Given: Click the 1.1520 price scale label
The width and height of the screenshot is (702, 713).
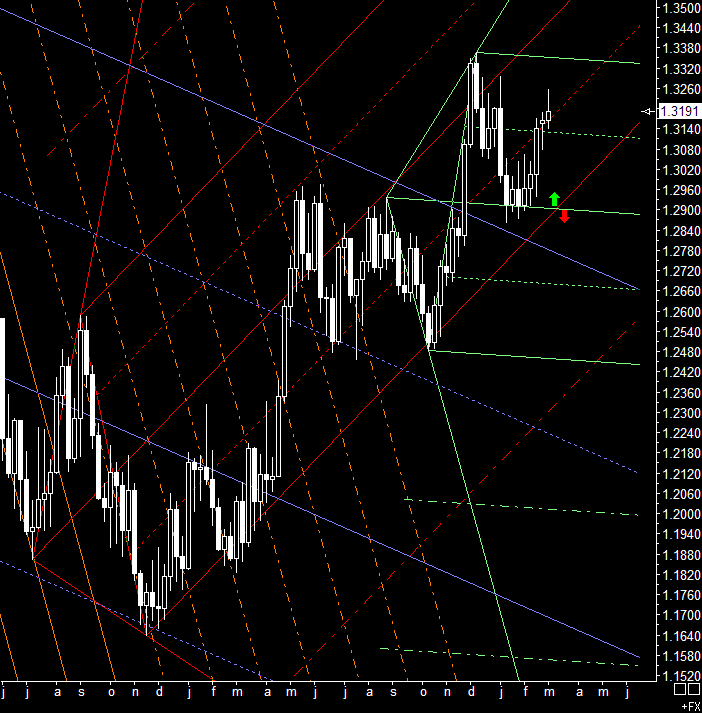Looking at the screenshot, I should [681, 676].
